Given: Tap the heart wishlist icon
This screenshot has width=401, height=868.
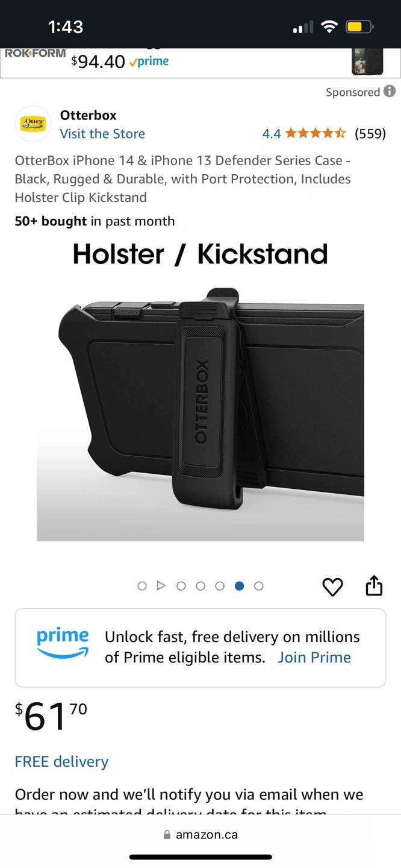Looking at the screenshot, I should click(x=332, y=587).
